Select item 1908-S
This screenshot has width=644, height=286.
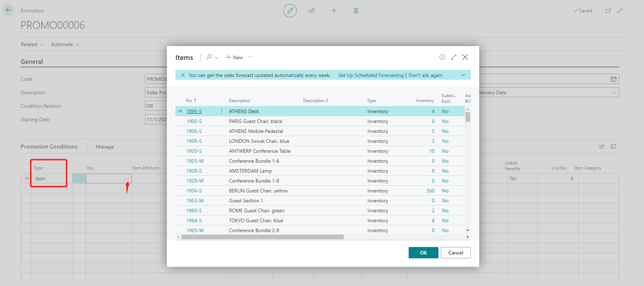pyautogui.click(x=194, y=141)
